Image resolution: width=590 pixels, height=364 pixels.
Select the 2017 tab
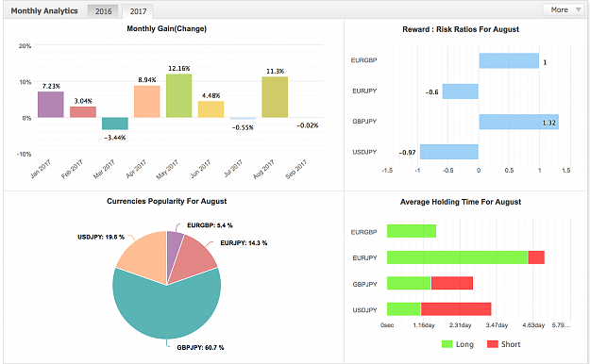tap(138, 11)
